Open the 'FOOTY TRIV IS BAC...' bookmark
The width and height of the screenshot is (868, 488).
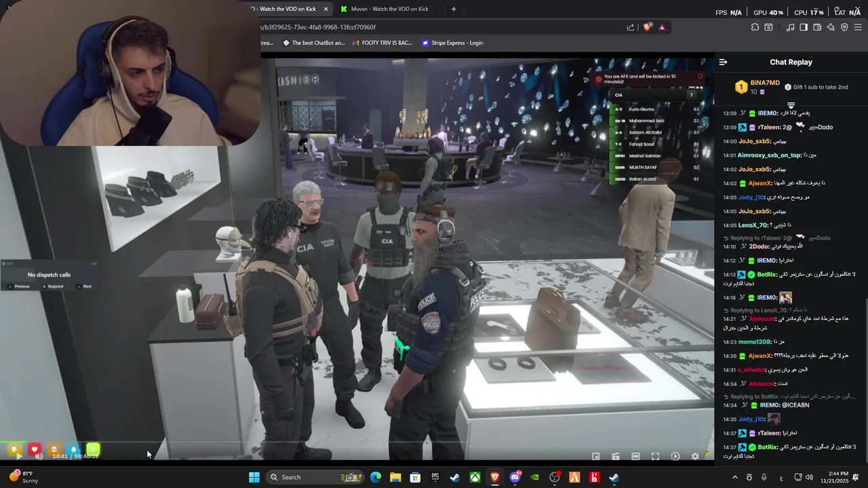coord(382,43)
